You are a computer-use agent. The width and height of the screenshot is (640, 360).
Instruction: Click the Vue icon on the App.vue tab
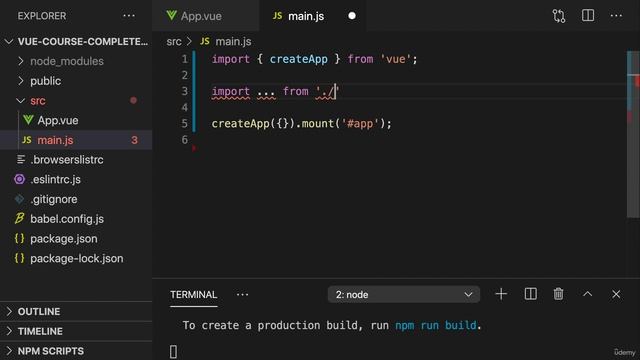171,16
